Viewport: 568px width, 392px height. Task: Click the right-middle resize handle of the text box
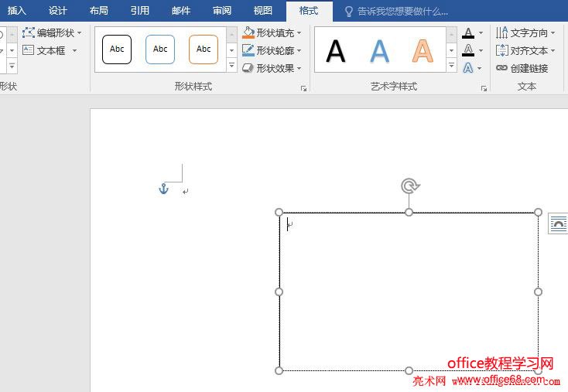tap(539, 291)
